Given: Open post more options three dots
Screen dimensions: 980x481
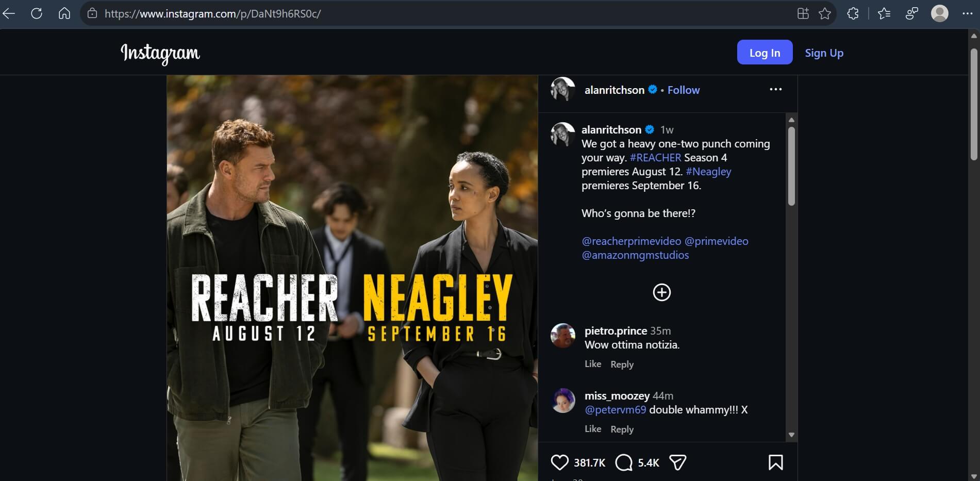Looking at the screenshot, I should click(x=775, y=89).
